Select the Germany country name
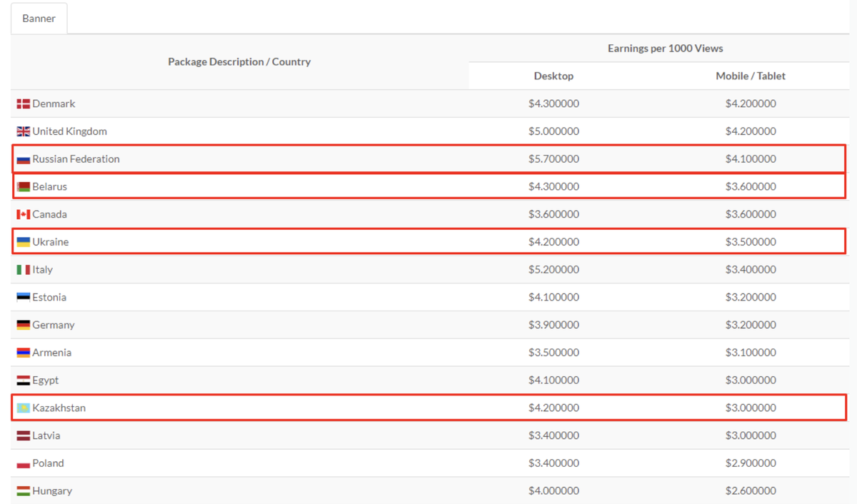 click(53, 325)
